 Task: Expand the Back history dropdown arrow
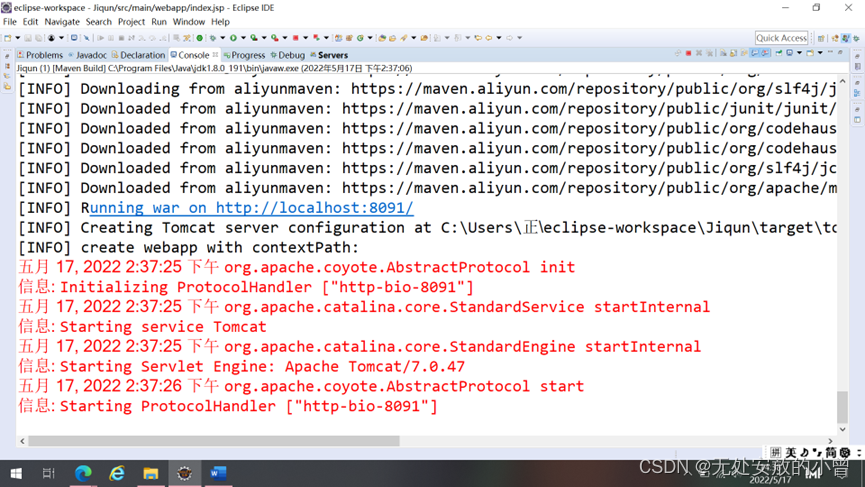coord(499,38)
